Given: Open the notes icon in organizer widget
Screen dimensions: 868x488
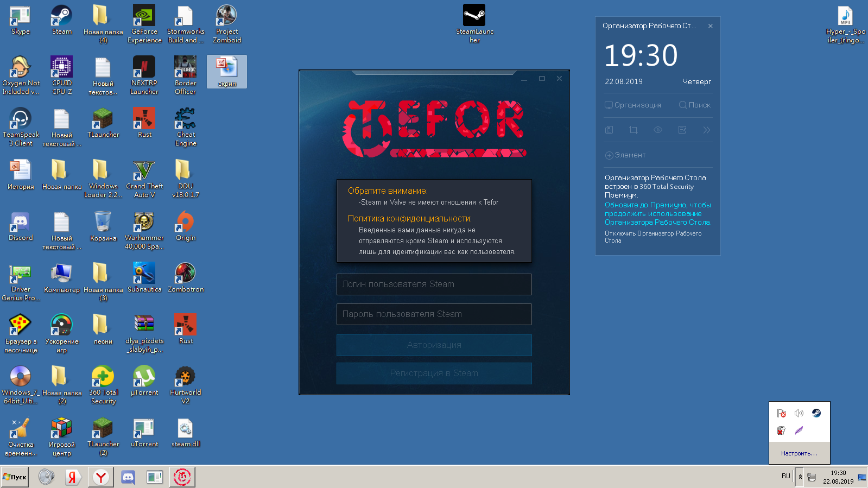Looking at the screenshot, I should pyautogui.click(x=682, y=130).
